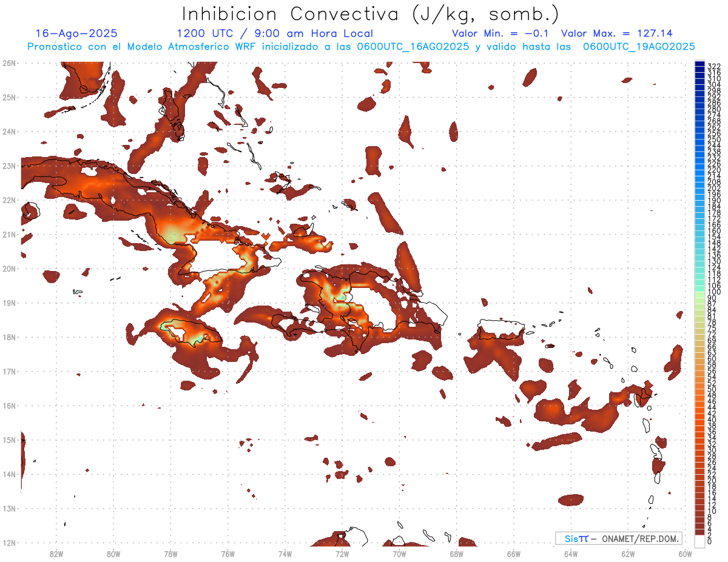Viewport: 728px width, 562px height.
Task: Click the 72W longitude label
Action: pyautogui.click(x=342, y=554)
